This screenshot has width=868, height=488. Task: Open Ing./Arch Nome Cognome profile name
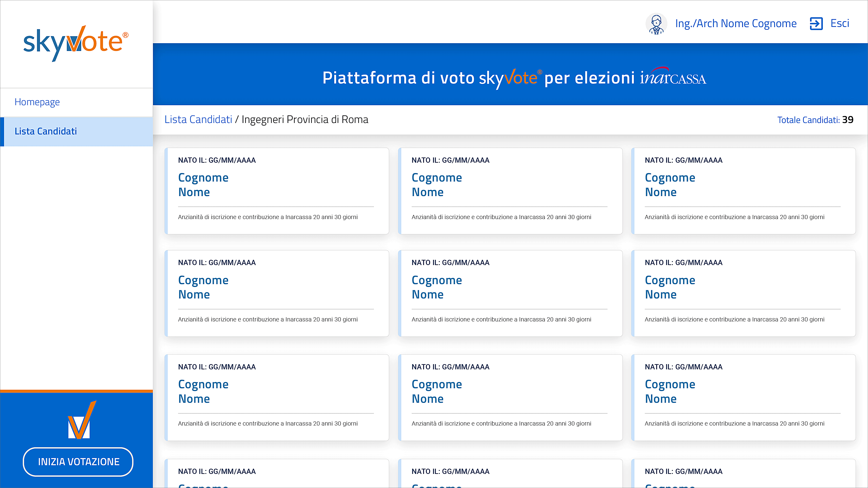click(736, 24)
